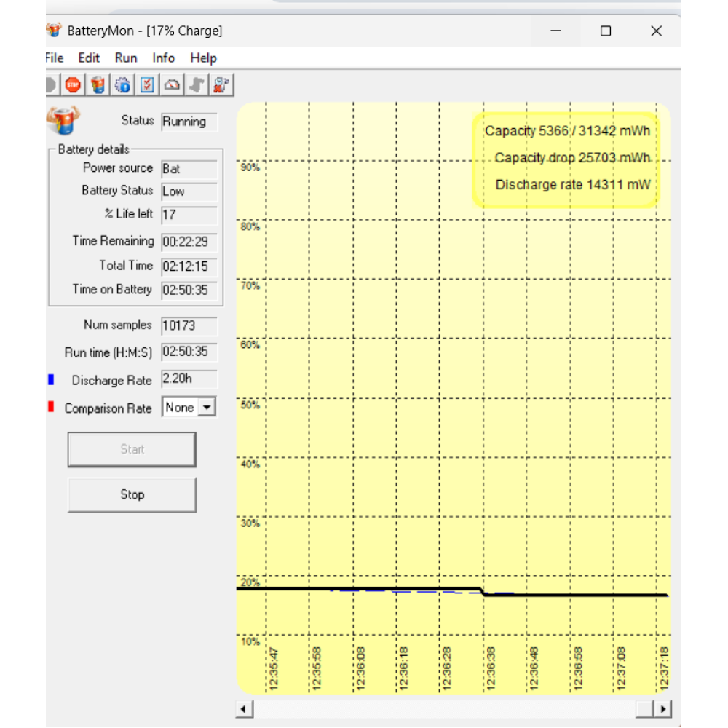Click the 90% axis label on the graph
The image size is (728, 728).
(x=250, y=167)
